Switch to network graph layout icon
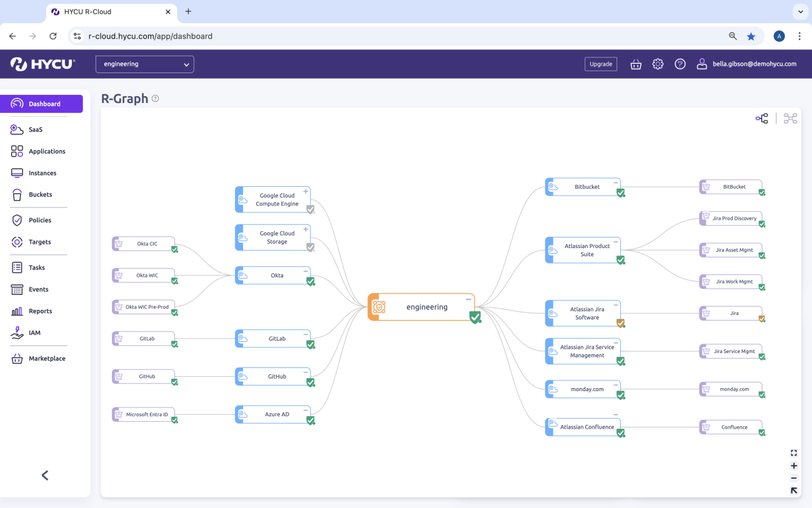The image size is (812, 508). tap(790, 119)
